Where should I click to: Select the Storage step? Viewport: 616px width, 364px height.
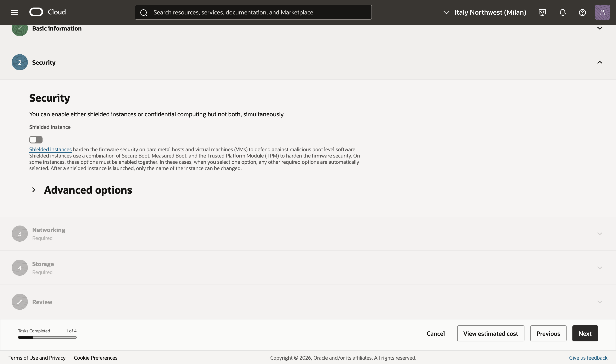tap(43, 264)
